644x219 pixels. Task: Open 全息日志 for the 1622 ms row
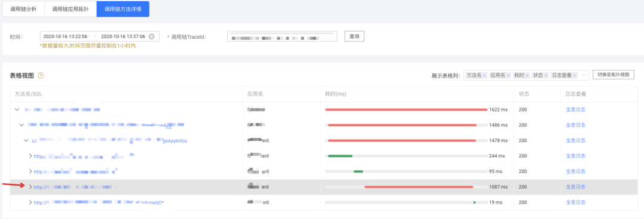click(575, 110)
